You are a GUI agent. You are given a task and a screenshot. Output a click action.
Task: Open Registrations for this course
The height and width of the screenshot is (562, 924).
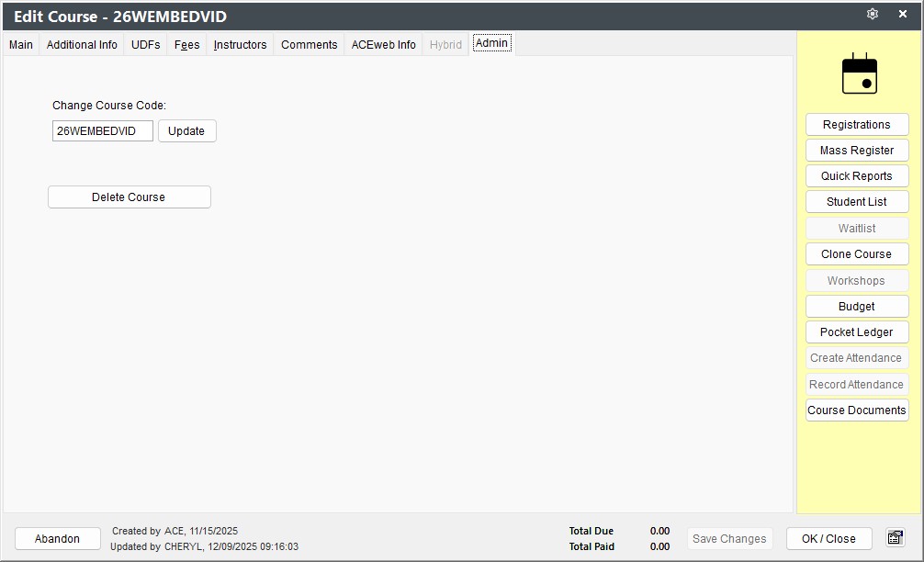tap(857, 125)
